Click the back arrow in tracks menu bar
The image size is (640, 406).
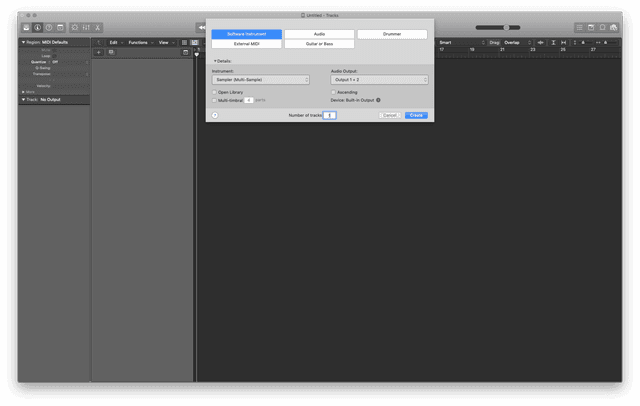tap(98, 42)
